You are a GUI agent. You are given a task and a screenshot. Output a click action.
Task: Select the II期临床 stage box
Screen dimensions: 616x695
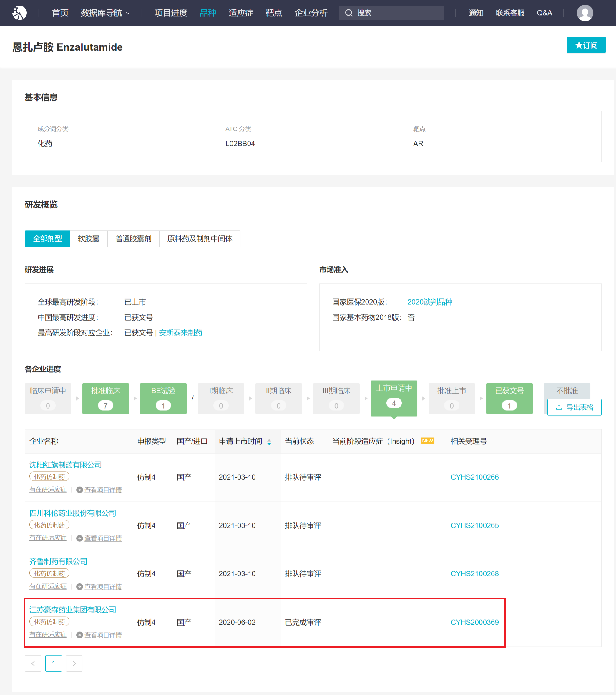(278, 399)
